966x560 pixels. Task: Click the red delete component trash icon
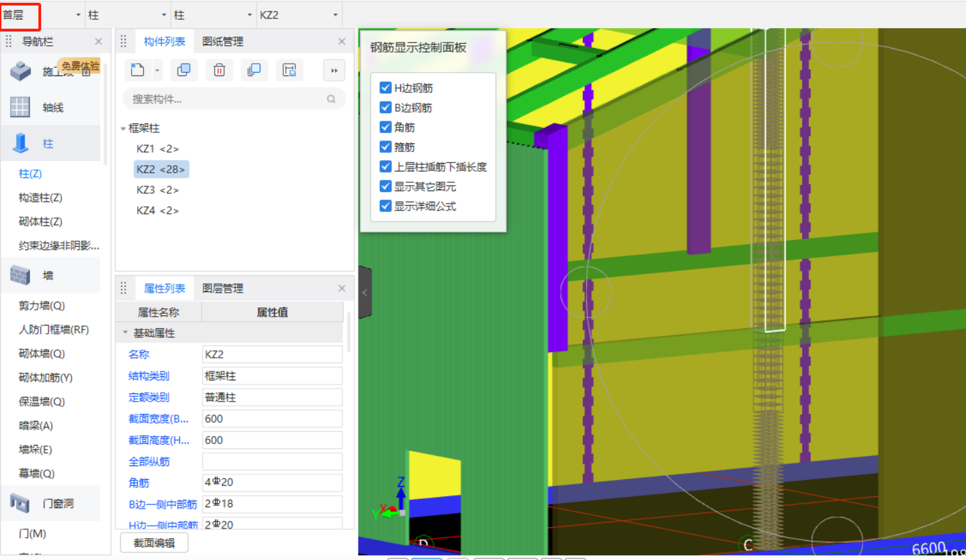click(219, 69)
